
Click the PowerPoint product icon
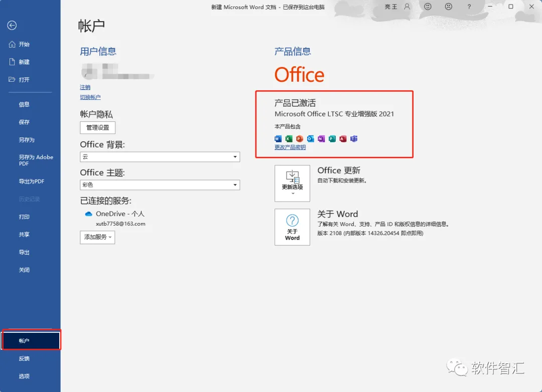(x=300, y=139)
